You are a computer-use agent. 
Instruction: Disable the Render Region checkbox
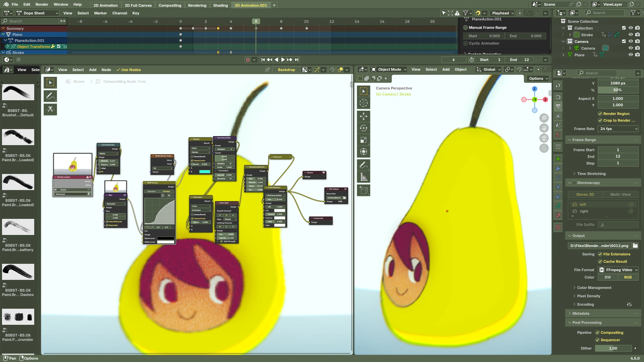point(600,114)
